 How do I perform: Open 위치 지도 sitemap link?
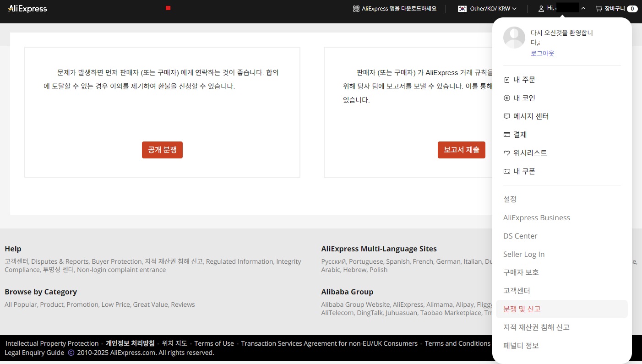coord(174,343)
